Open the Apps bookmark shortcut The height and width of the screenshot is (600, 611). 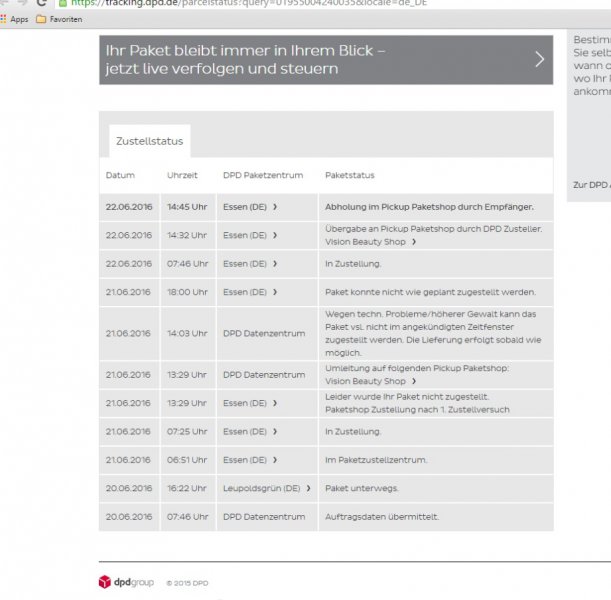[x=15, y=19]
